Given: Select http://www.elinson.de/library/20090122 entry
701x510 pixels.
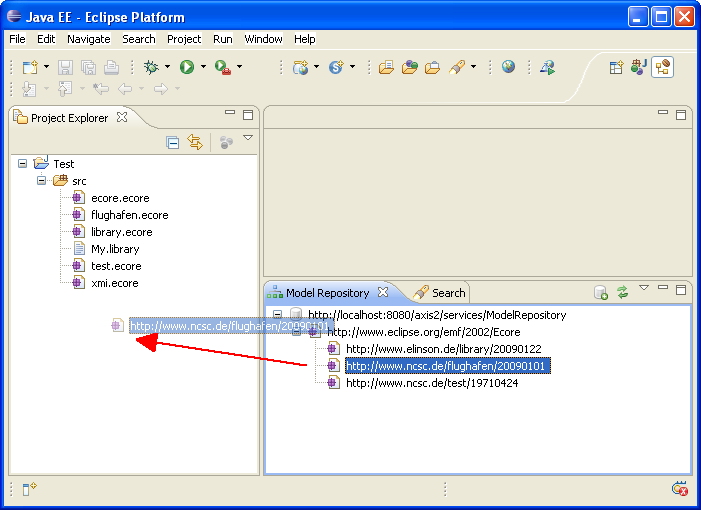Looking at the screenshot, I should [443, 349].
